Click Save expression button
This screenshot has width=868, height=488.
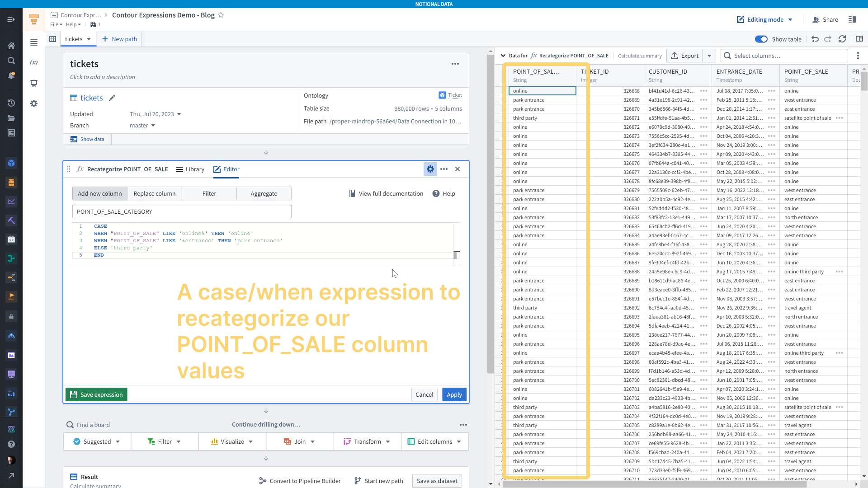point(97,394)
